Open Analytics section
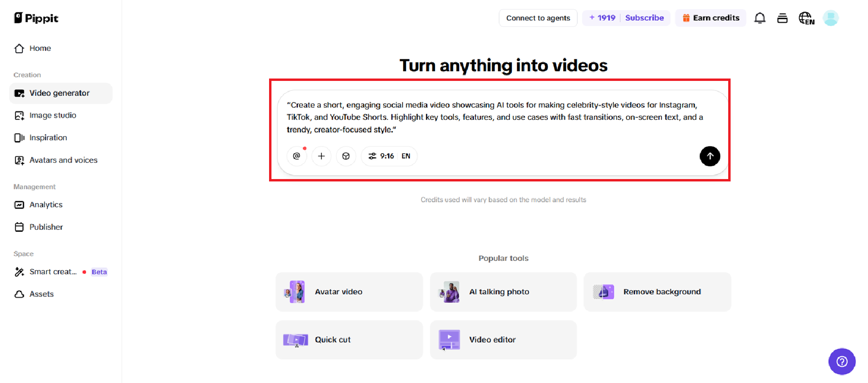Viewport: 868px width, 383px height. click(x=61, y=205)
